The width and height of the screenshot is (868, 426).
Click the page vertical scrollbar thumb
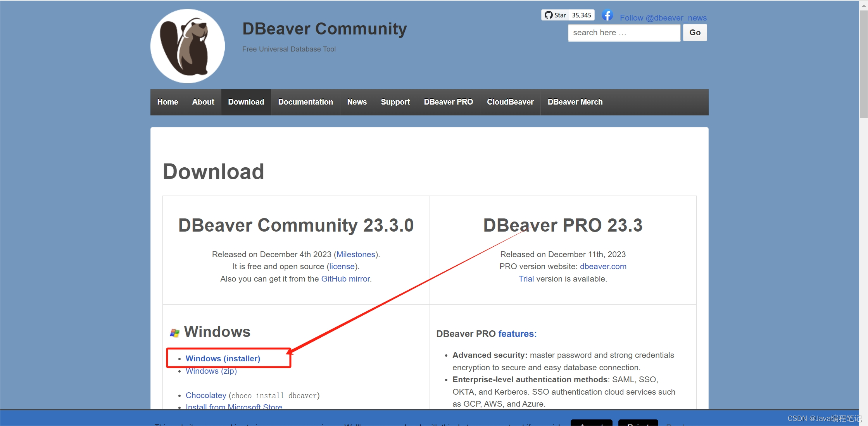coord(863,64)
